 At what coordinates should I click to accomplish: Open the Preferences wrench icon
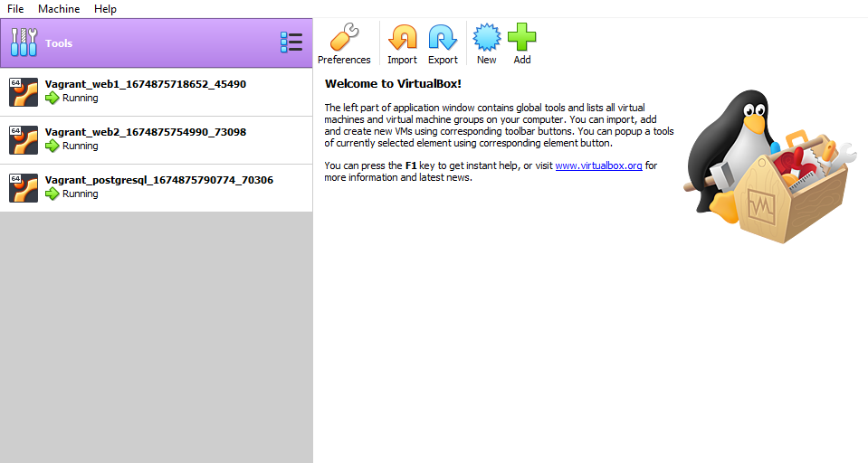pos(344,36)
